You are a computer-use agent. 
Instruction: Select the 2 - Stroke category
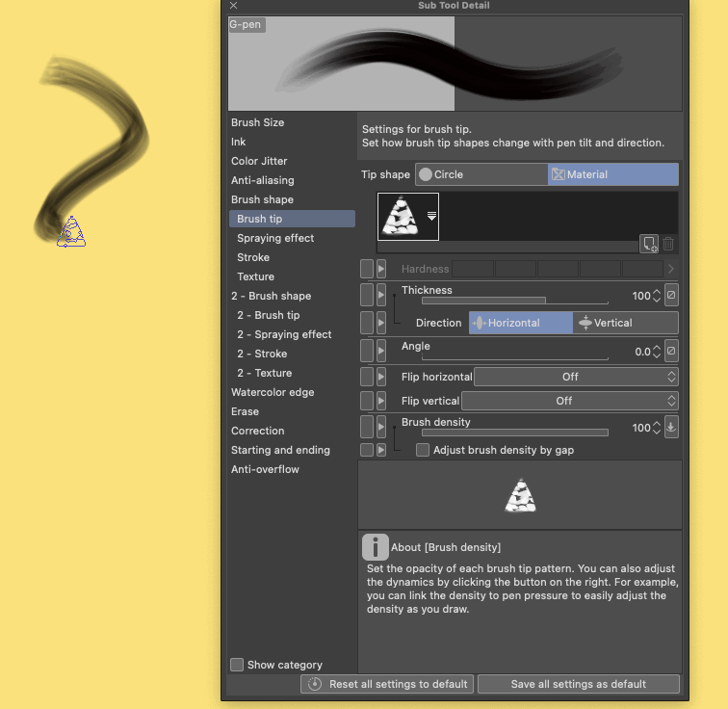(x=262, y=354)
